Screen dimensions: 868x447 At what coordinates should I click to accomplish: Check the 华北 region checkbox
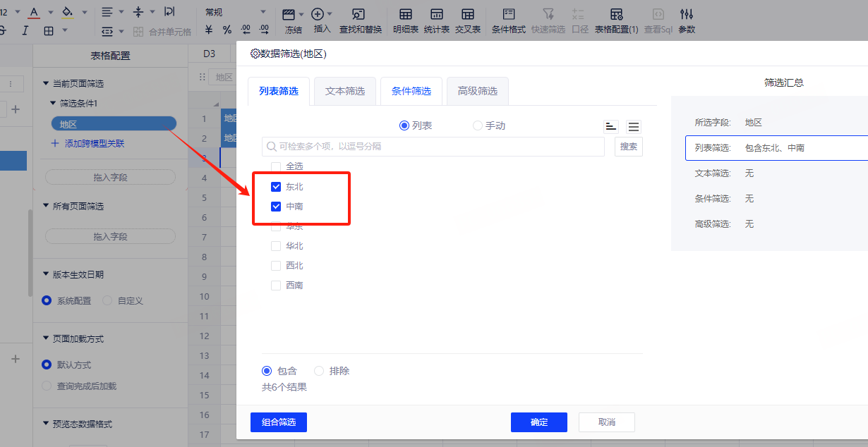[276, 246]
